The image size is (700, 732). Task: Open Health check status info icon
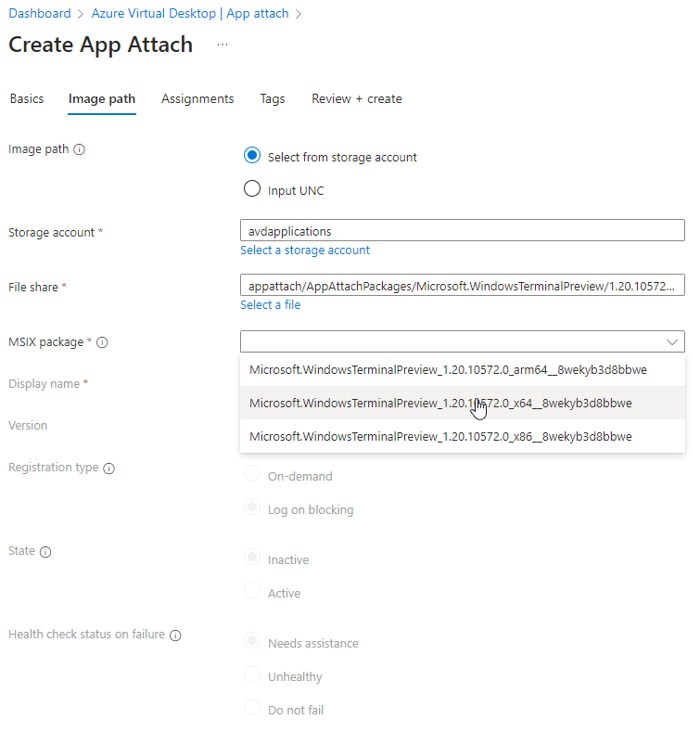(x=175, y=636)
